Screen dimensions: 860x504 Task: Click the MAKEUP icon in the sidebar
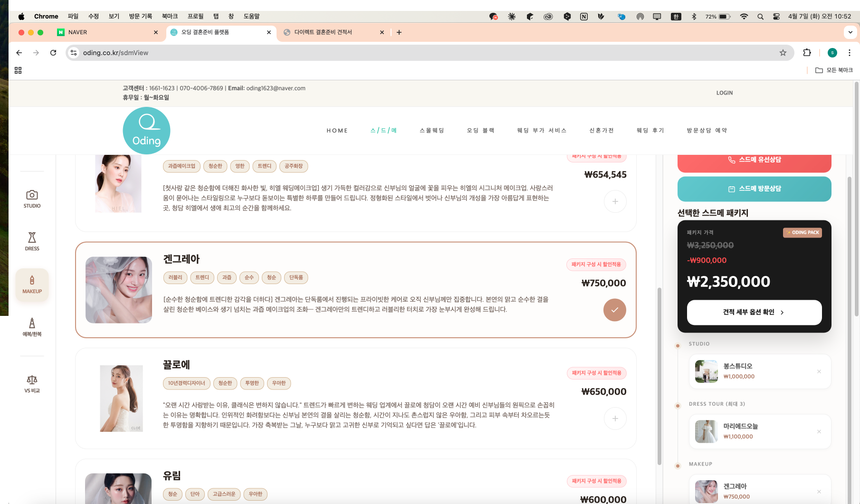point(32,285)
